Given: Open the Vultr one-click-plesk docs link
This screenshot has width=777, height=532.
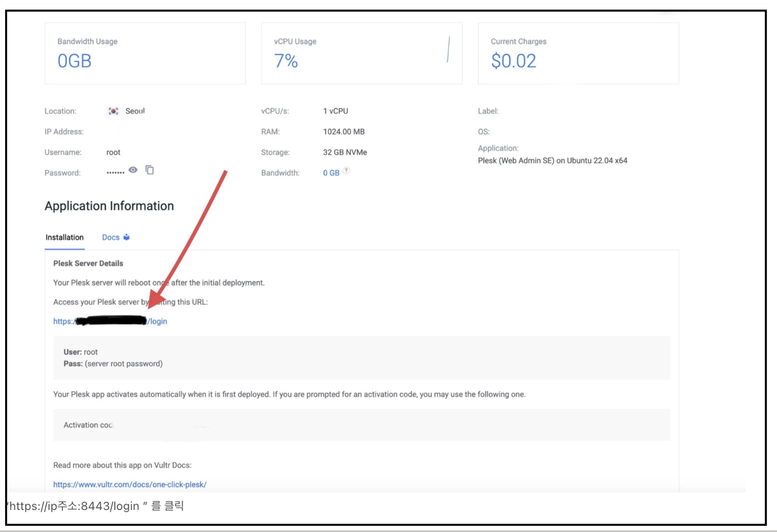Looking at the screenshot, I should click(x=130, y=484).
